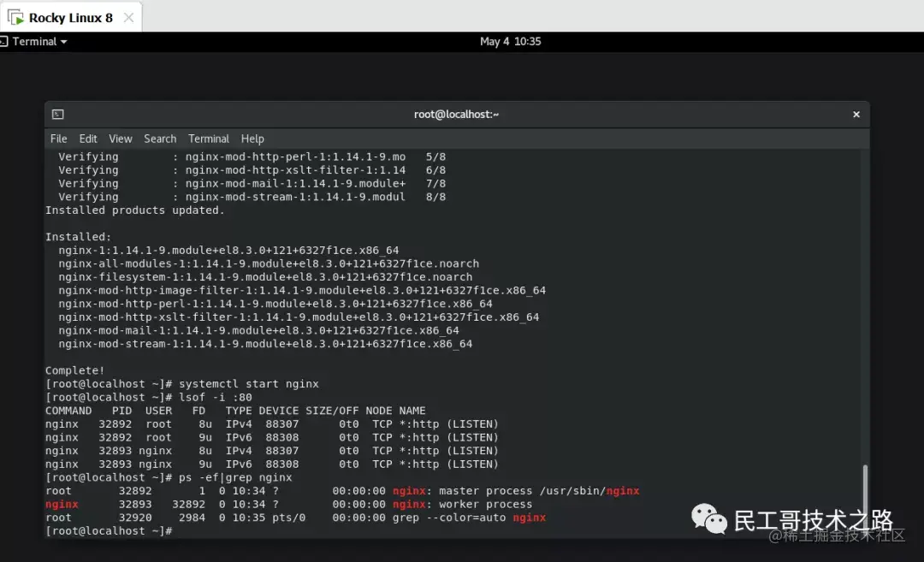The width and height of the screenshot is (924, 562).
Task: Click the nginx-mod-http-image-filter installed line
Action: [x=302, y=291]
